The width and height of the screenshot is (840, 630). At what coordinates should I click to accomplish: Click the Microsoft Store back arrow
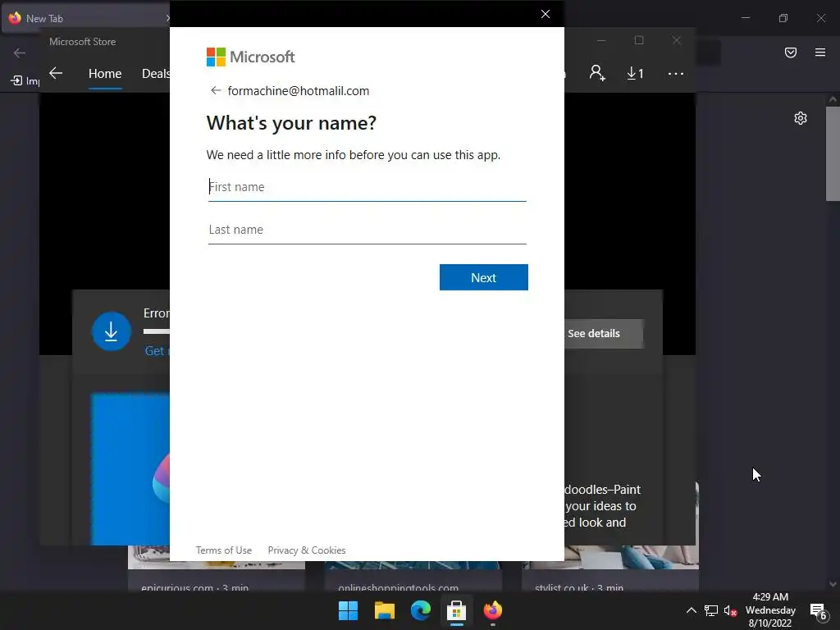pyautogui.click(x=56, y=73)
